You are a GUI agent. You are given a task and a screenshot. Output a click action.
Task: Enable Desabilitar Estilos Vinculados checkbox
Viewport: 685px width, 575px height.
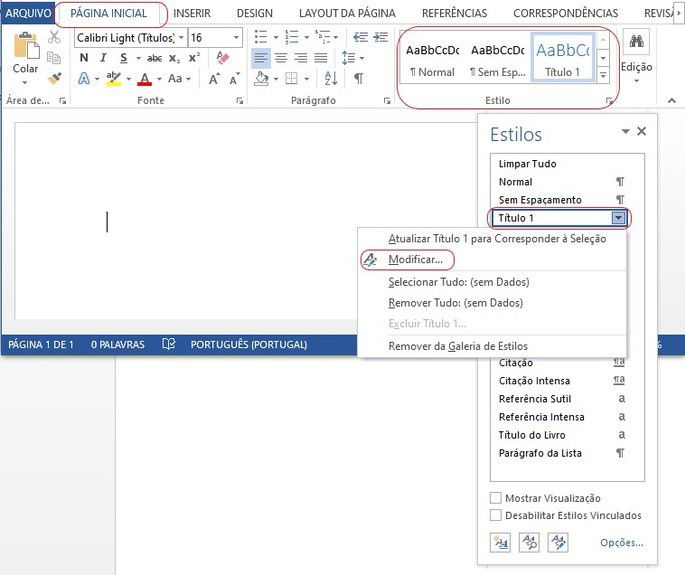(495, 515)
